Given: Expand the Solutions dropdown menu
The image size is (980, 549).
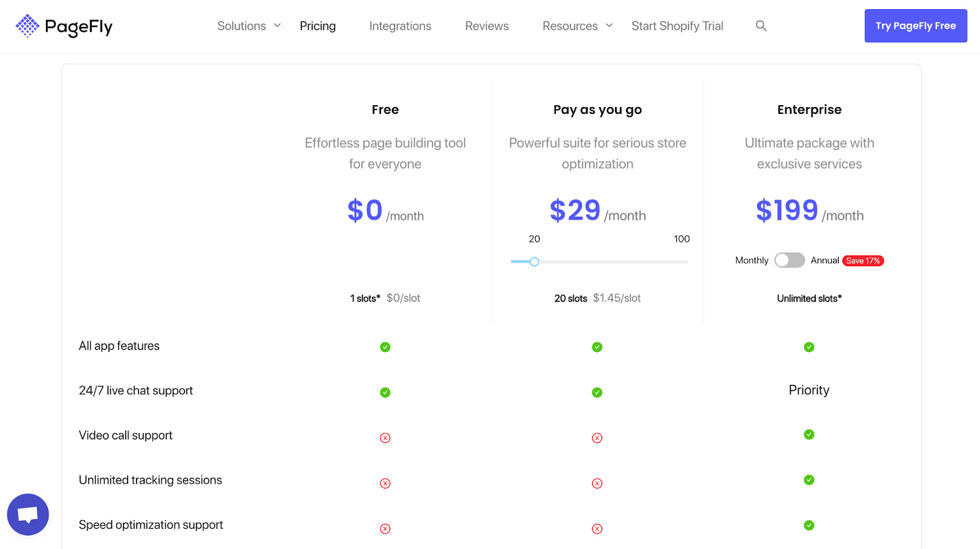Looking at the screenshot, I should tap(249, 26).
